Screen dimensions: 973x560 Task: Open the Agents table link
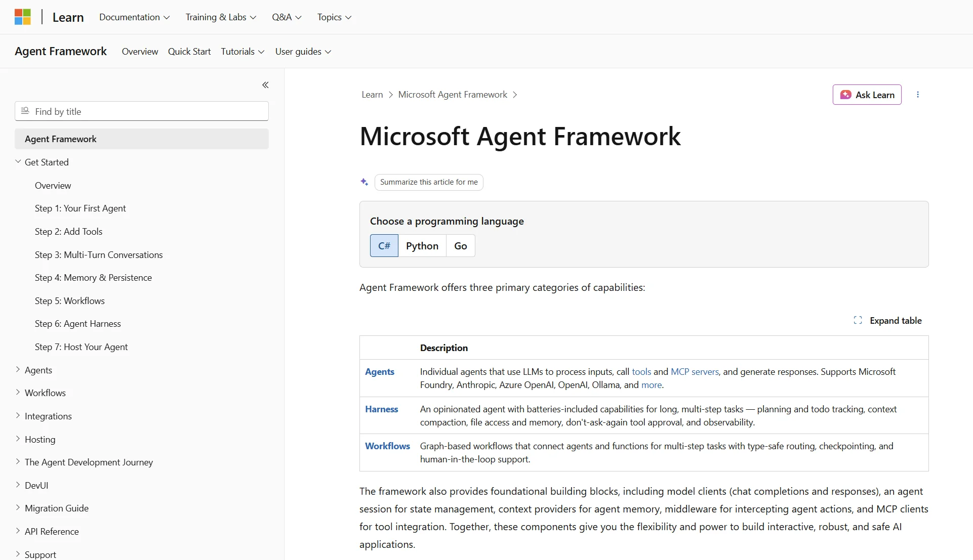(x=380, y=372)
